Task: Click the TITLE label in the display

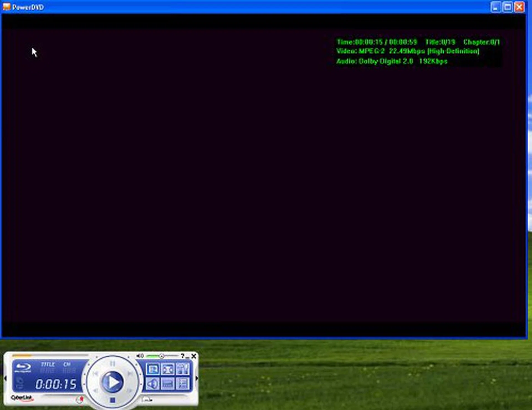Action: (48, 364)
